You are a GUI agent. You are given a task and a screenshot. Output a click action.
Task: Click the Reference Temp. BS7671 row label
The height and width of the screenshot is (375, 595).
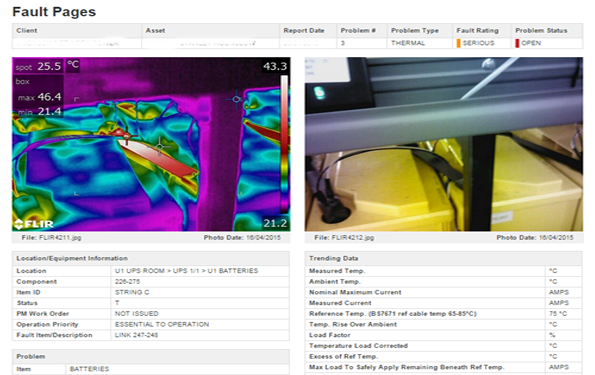tap(393, 314)
